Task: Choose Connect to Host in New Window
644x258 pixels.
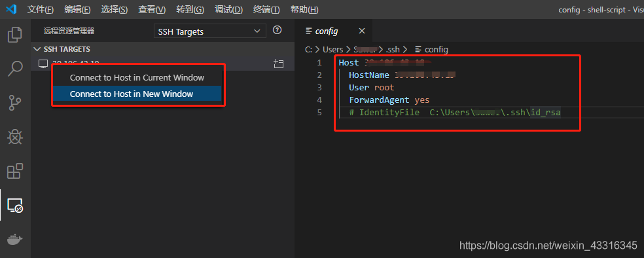Action: pyautogui.click(x=137, y=94)
